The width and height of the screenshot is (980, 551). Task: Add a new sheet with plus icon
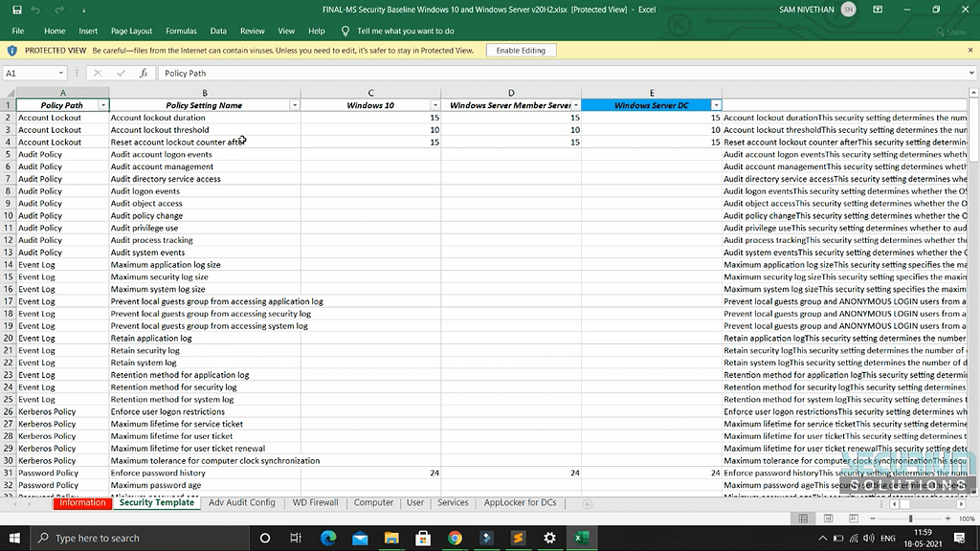pyautogui.click(x=587, y=504)
